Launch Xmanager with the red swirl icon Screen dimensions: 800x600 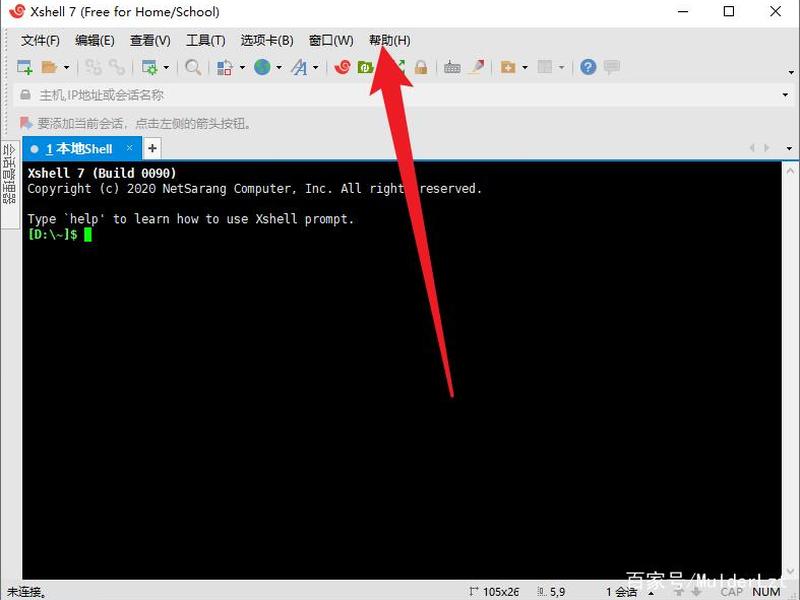click(x=343, y=67)
